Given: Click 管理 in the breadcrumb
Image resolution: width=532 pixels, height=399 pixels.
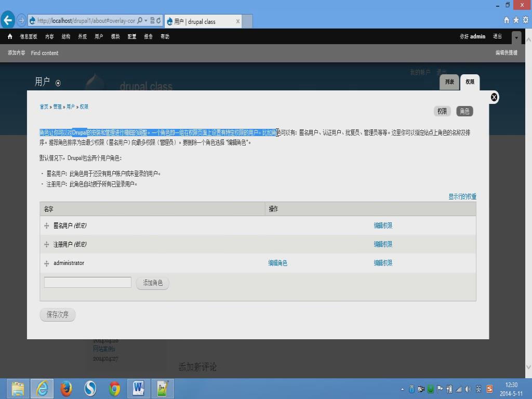Looking at the screenshot, I should (57, 107).
